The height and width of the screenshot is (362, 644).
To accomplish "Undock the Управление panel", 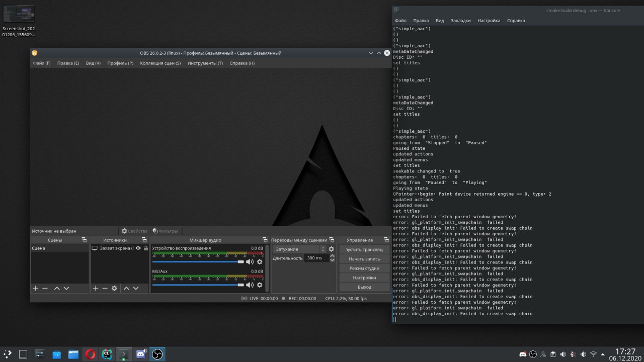I will click(386, 240).
